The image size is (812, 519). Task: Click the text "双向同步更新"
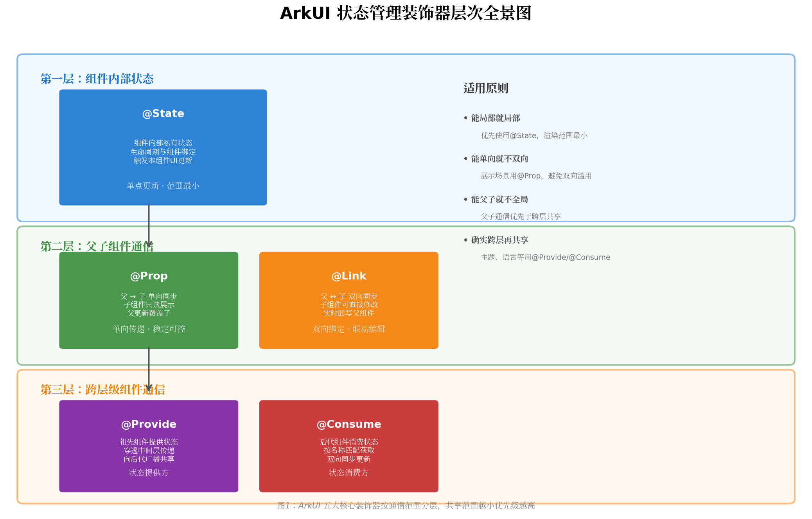click(x=349, y=459)
